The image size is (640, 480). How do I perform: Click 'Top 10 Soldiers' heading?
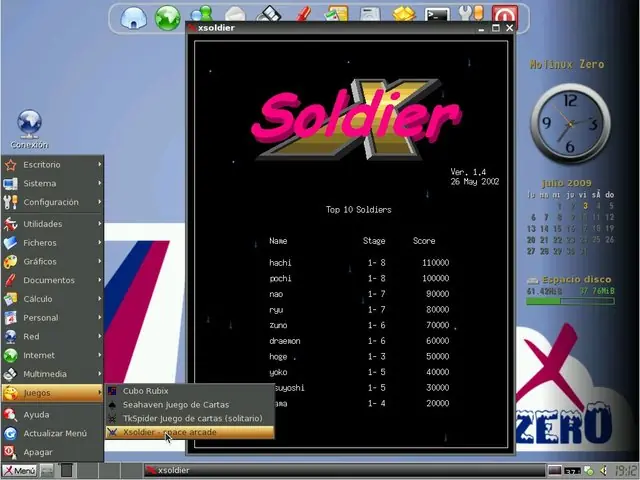click(x=358, y=210)
